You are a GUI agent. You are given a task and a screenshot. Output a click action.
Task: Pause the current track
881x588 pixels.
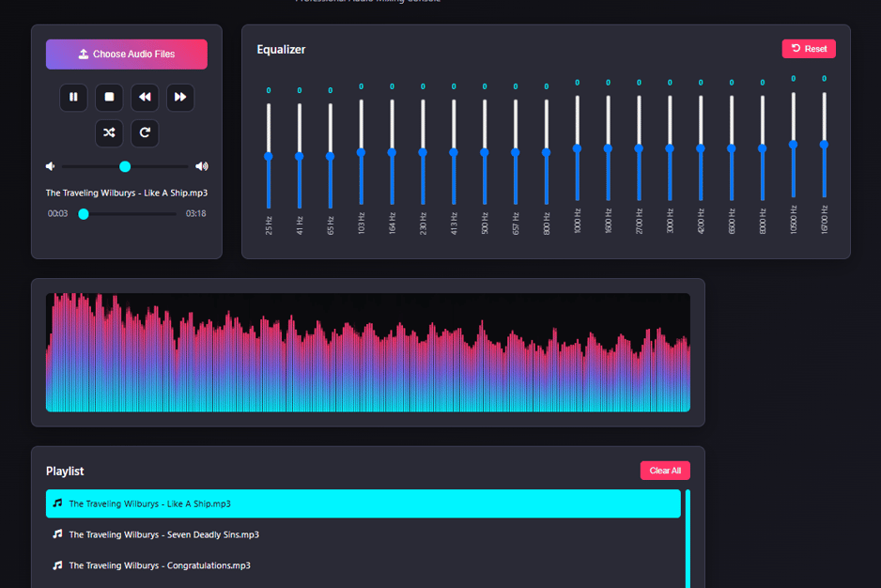coord(73,98)
